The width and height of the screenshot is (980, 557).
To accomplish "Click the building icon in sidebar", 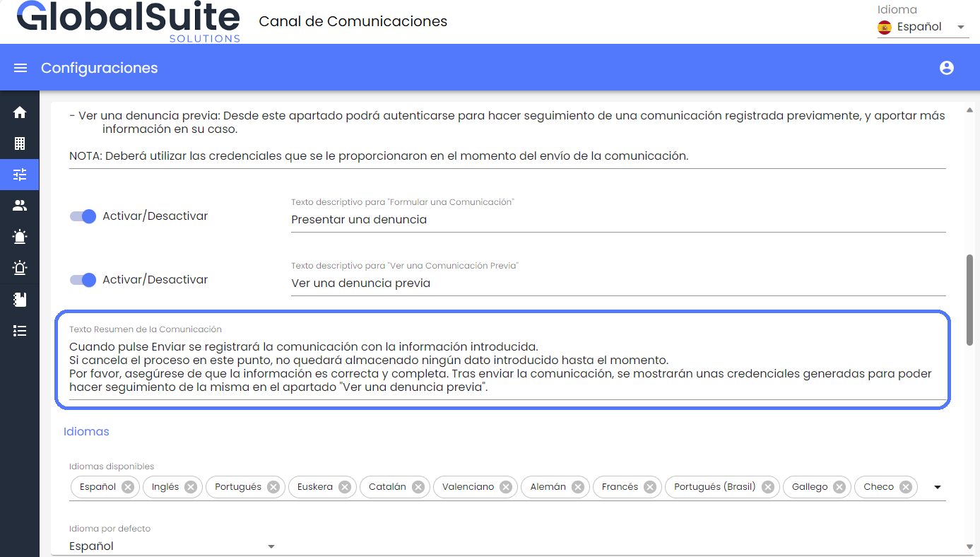I will pyautogui.click(x=20, y=143).
